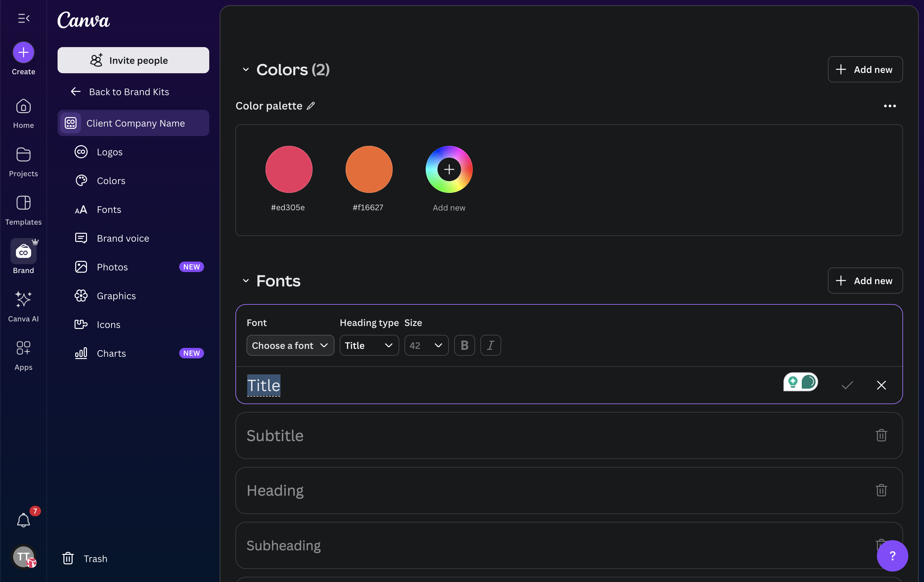Confirm font edit with checkmark
The height and width of the screenshot is (582, 924).
(x=847, y=385)
